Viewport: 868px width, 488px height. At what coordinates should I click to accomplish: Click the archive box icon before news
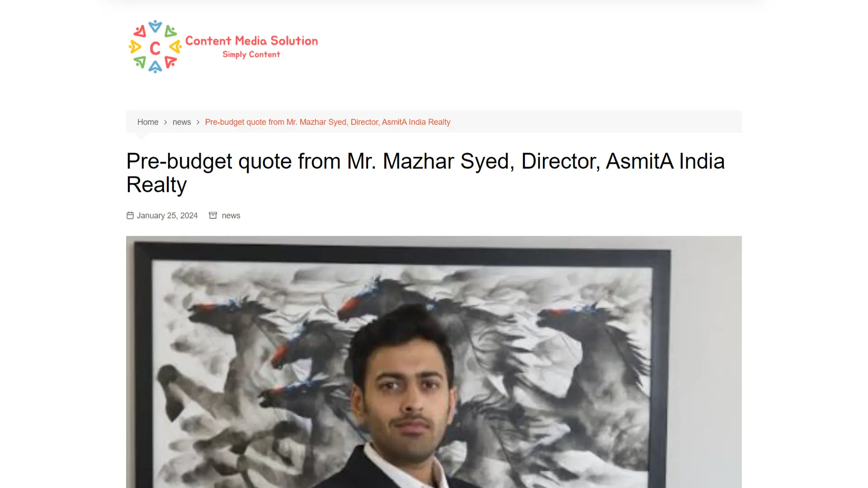coord(213,216)
